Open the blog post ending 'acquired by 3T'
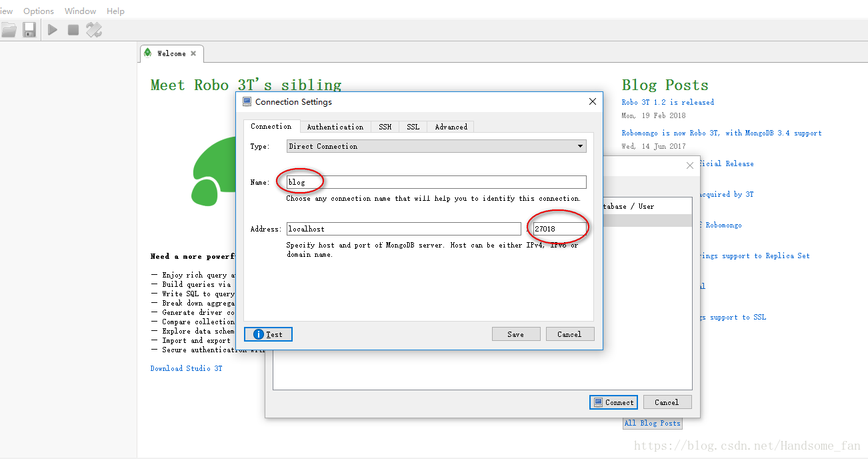This screenshot has height=459, width=868. click(x=727, y=194)
